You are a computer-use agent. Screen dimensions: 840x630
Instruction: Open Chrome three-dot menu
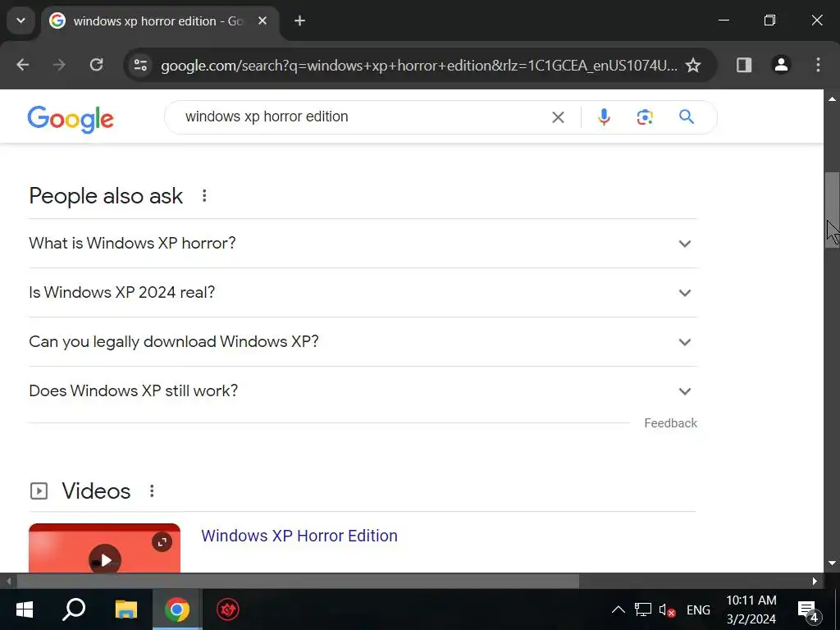point(818,65)
